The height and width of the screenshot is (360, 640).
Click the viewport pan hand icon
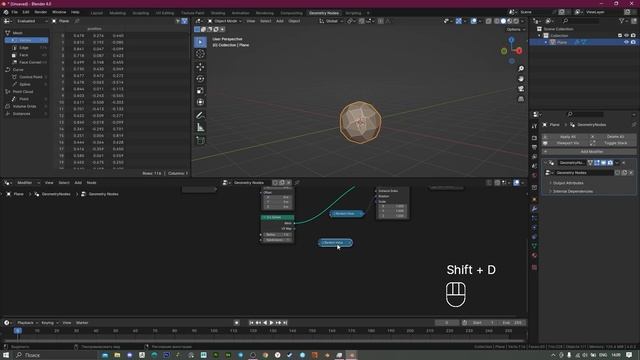521,79
